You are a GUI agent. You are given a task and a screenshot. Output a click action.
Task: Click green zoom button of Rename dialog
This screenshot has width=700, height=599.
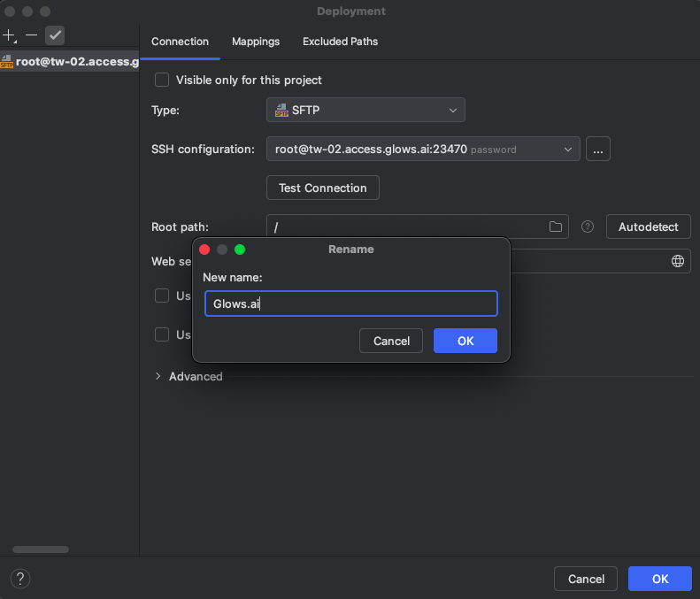[240, 250]
